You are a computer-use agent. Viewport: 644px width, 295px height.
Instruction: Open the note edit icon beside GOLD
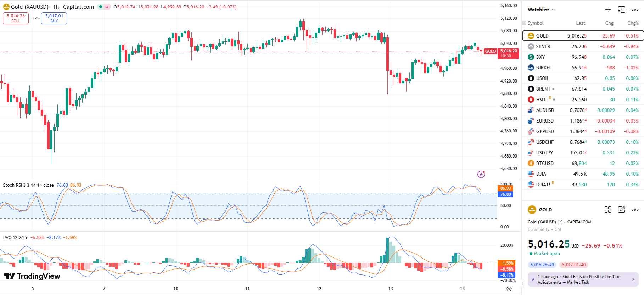click(x=621, y=210)
